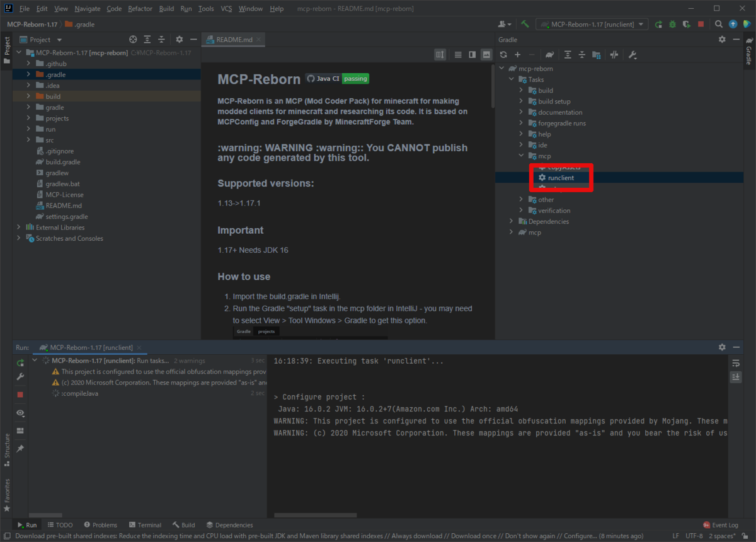Reload All Gradle Projects refresh icon

(503, 55)
